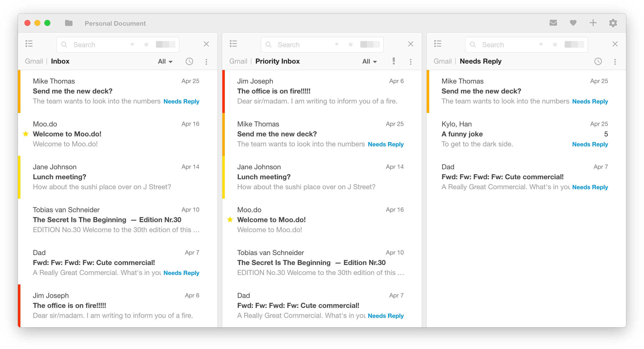Select Gmail label in Needs Reply pane header
644x349 pixels.
pos(442,61)
